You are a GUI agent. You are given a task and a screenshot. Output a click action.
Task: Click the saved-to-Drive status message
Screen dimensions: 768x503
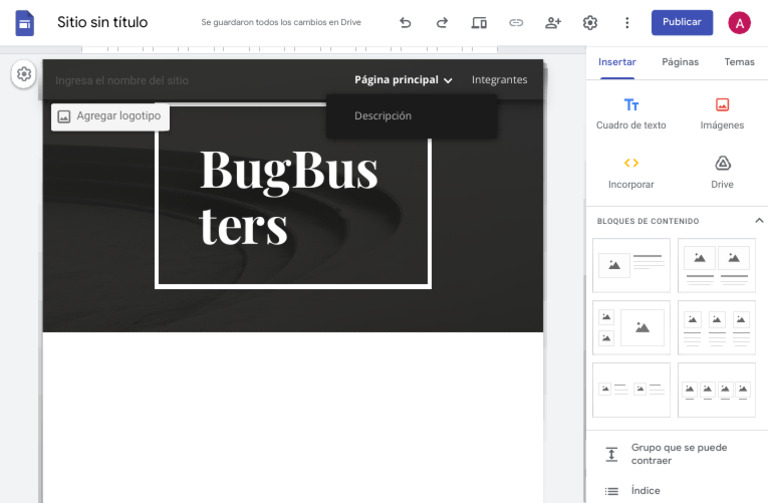point(281,23)
